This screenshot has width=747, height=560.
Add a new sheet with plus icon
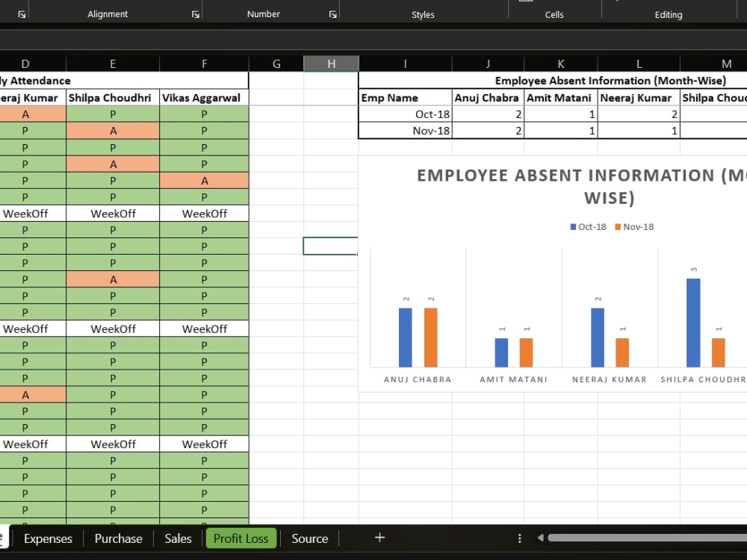[379, 538]
